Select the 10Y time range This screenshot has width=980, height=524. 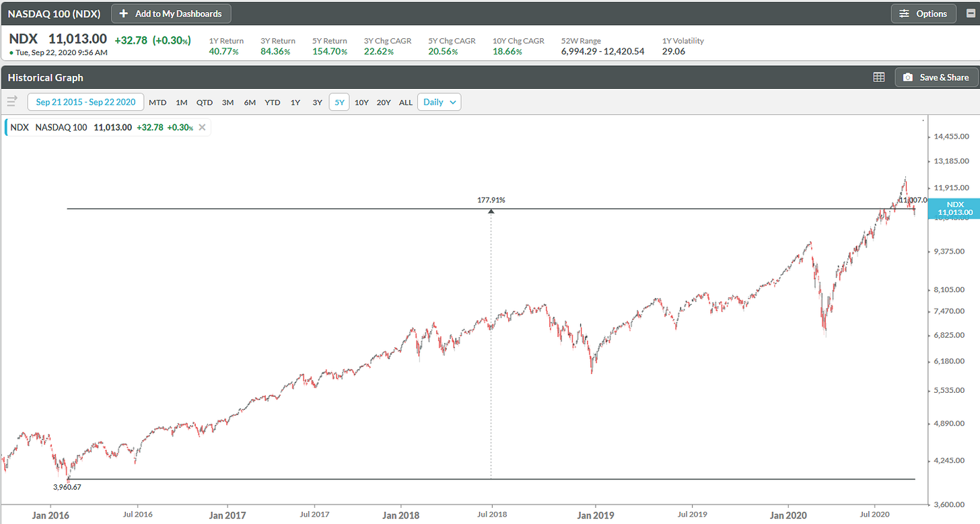[x=361, y=102]
